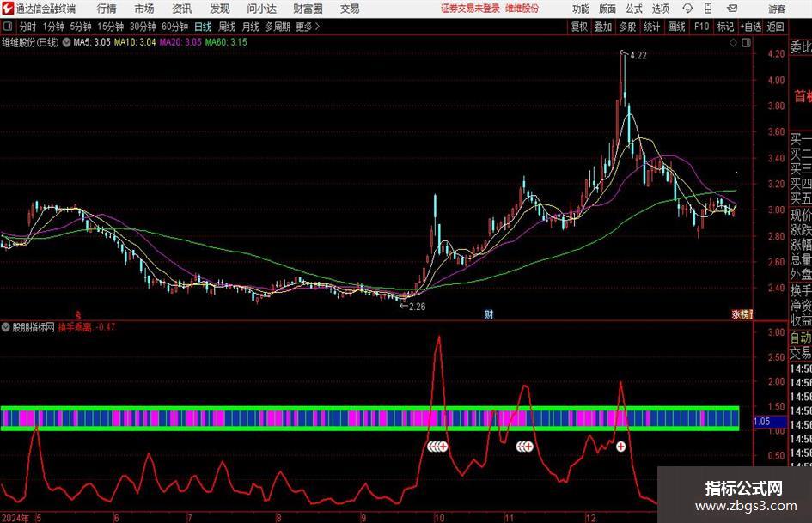812x523 pixels.
Task: Expand the 维维股份(日线) indicator dropdown arrow
Action: pyautogui.click(x=66, y=42)
